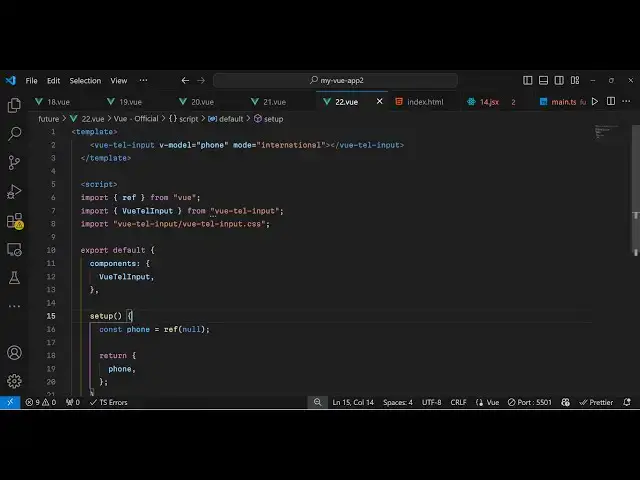Click Ln 15, Col 14 go-to-line
This screenshot has height=480, width=640.
click(353, 402)
